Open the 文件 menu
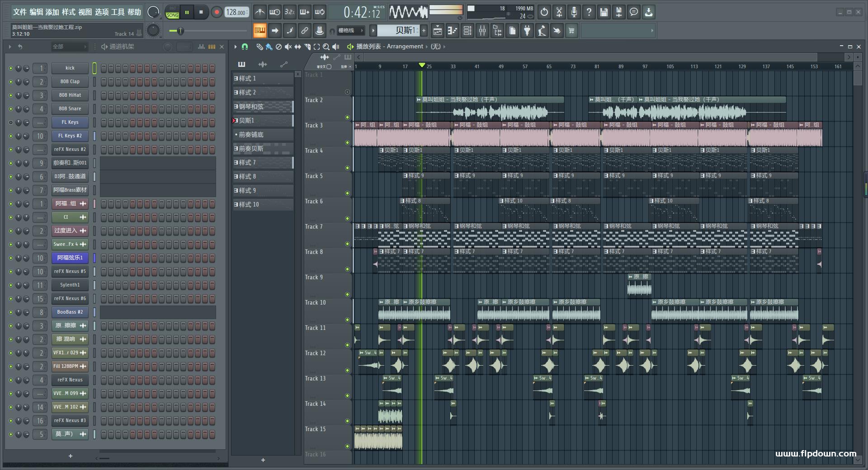Screen dimensions: 868x470 point(20,12)
